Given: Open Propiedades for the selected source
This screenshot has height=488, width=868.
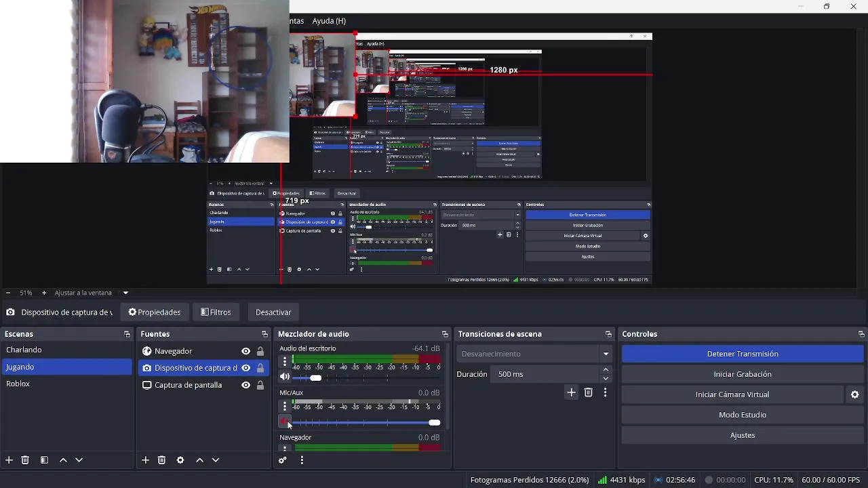Looking at the screenshot, I should [155, 312].
